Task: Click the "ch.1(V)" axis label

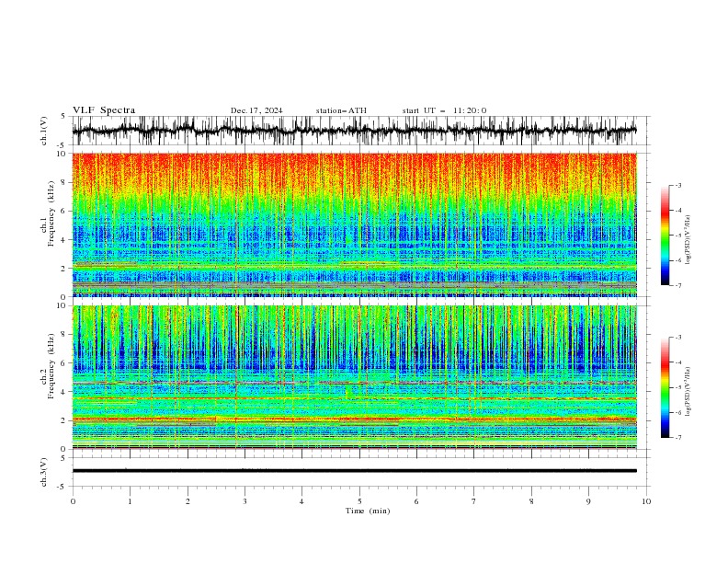Action: (x=44, y=131)
